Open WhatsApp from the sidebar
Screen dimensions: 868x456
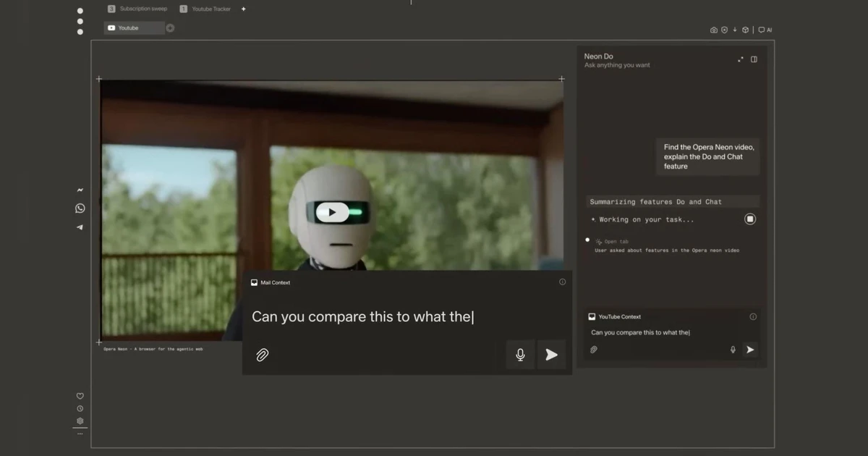[x=80, y=208]
